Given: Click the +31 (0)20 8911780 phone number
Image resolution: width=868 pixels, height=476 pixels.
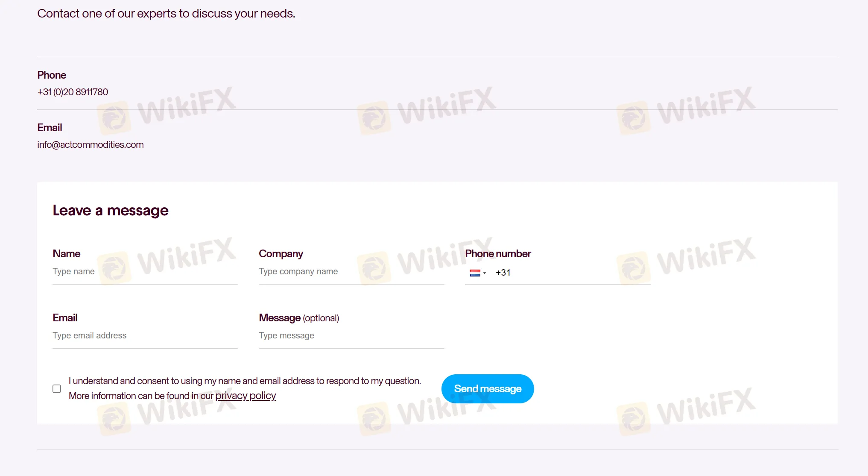Looking at the screenshot, I should pyautogui.click(x=73, y=92).
